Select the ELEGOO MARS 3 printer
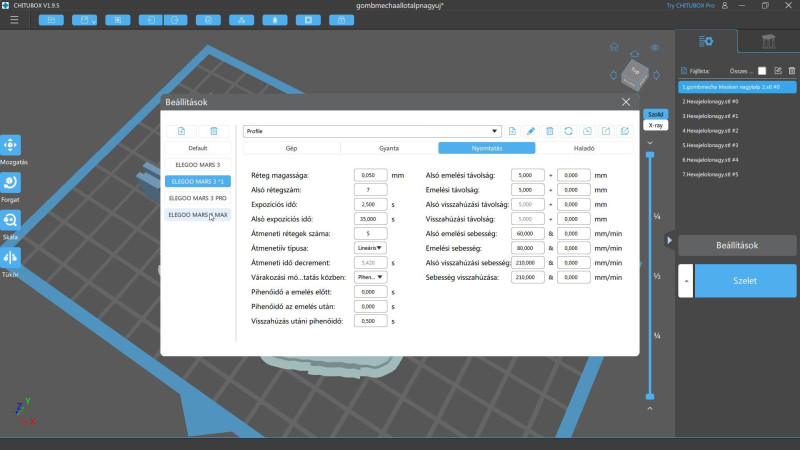 point(197,165)
